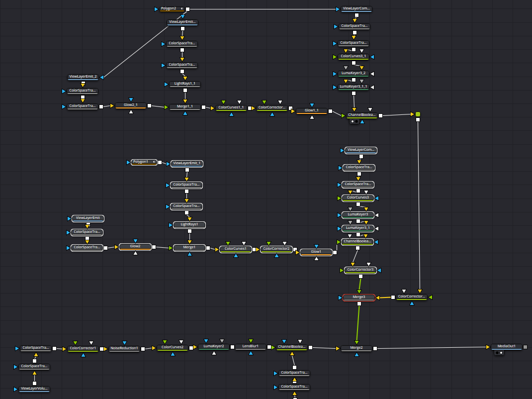Click the yellow input arrow of MediaOut1

488,347
